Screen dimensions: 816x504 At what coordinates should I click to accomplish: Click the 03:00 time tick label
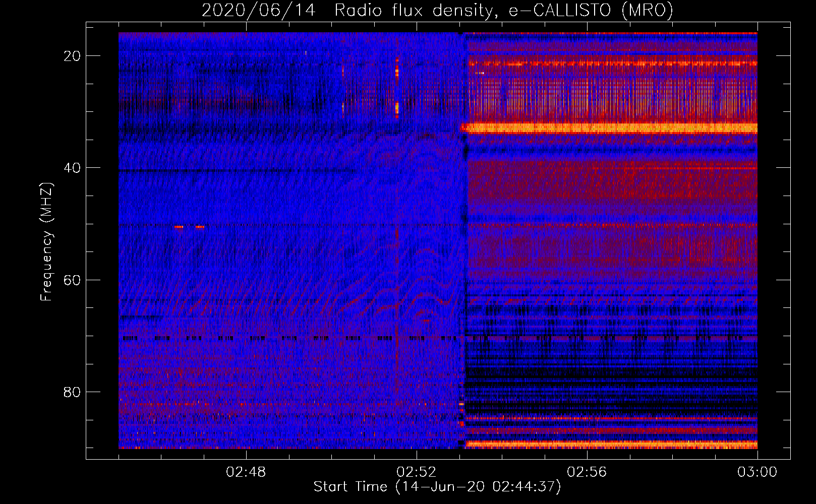click(757, 472)
